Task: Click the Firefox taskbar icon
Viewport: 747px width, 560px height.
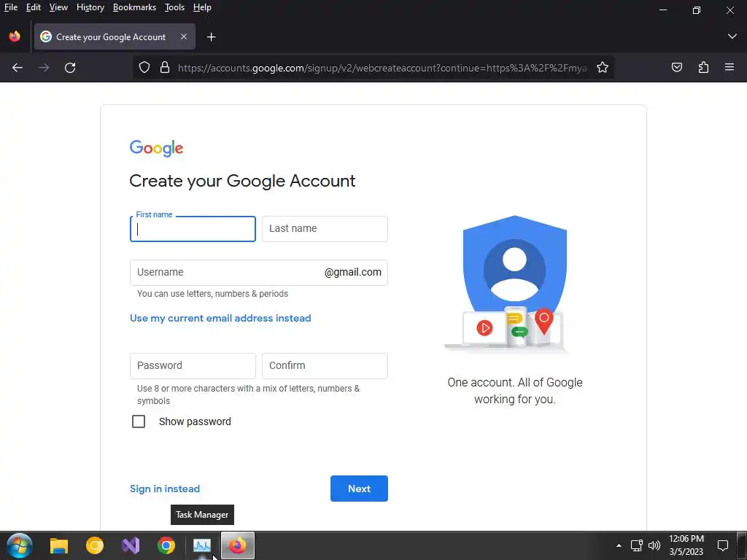Action: point(237,545)
